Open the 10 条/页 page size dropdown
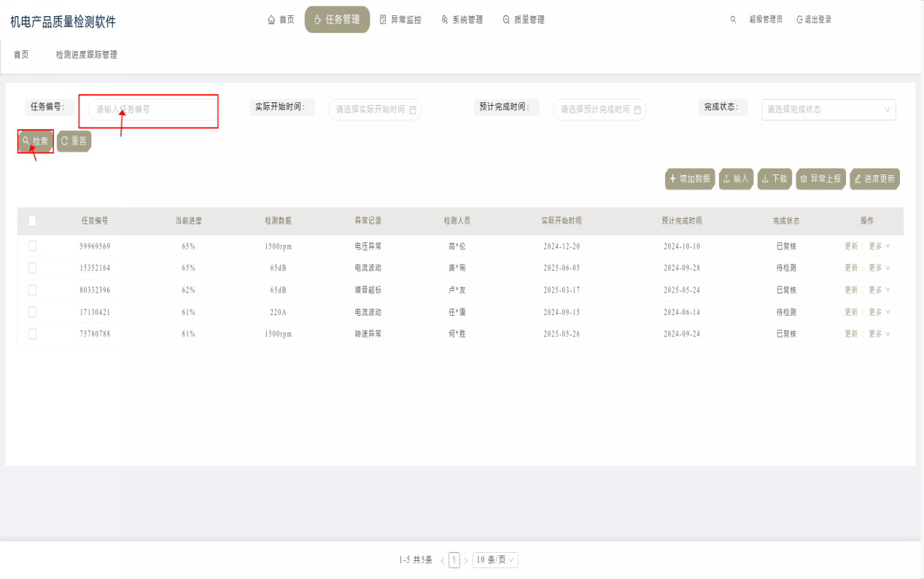The height and width of the screenshot is (579, 924). click(x=495, y=560)
